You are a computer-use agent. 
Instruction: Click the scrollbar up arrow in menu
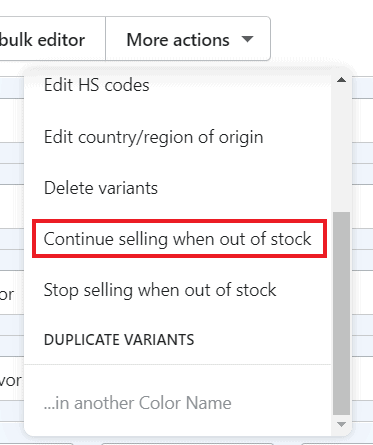[341, 80]
